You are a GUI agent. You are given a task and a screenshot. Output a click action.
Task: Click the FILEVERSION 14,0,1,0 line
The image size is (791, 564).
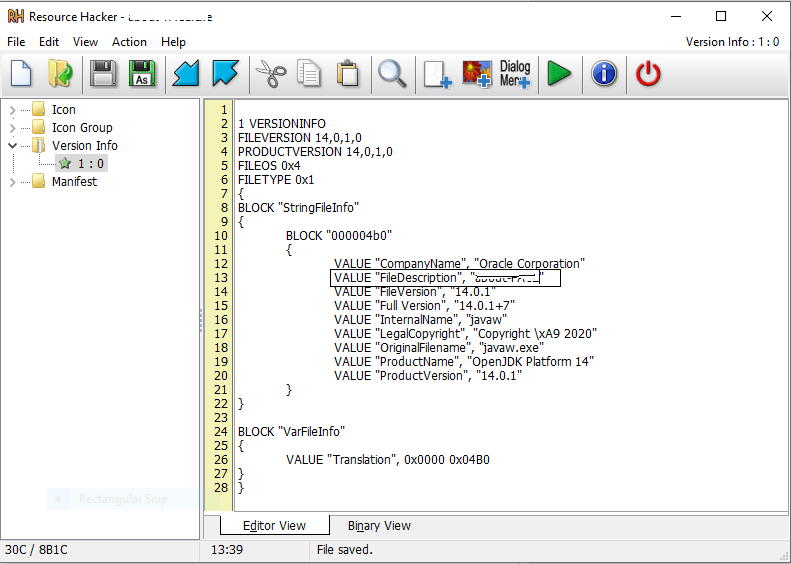pyautogui.click(x=300, y=138)
